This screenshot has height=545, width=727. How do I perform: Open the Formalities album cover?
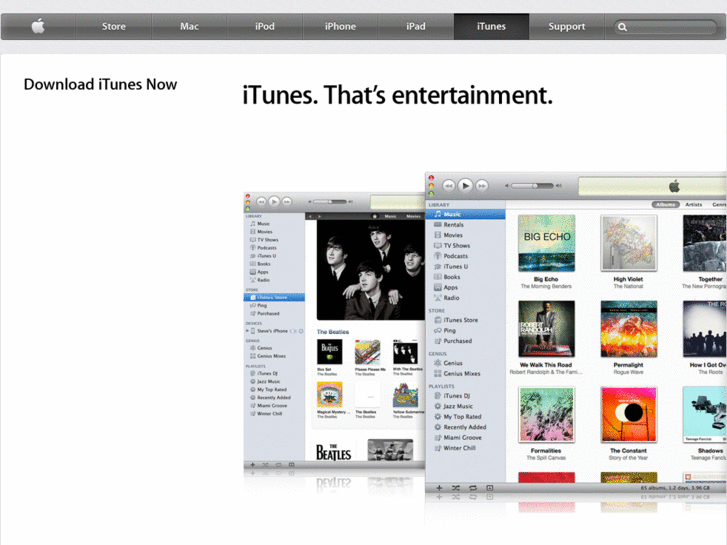(x=547, y=415)
